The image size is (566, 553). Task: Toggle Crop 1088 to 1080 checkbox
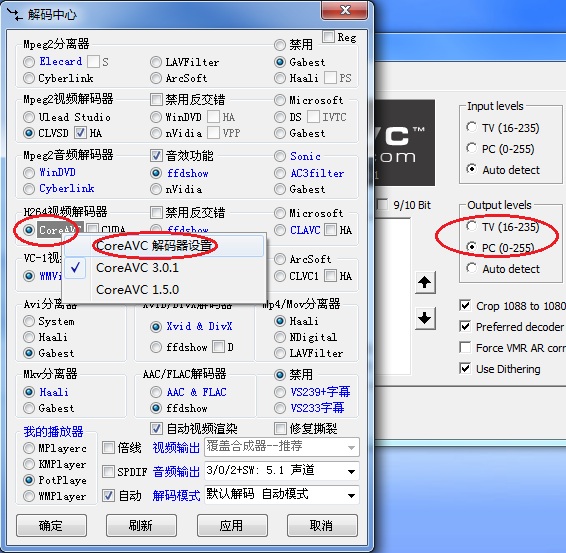coord(465,305)
